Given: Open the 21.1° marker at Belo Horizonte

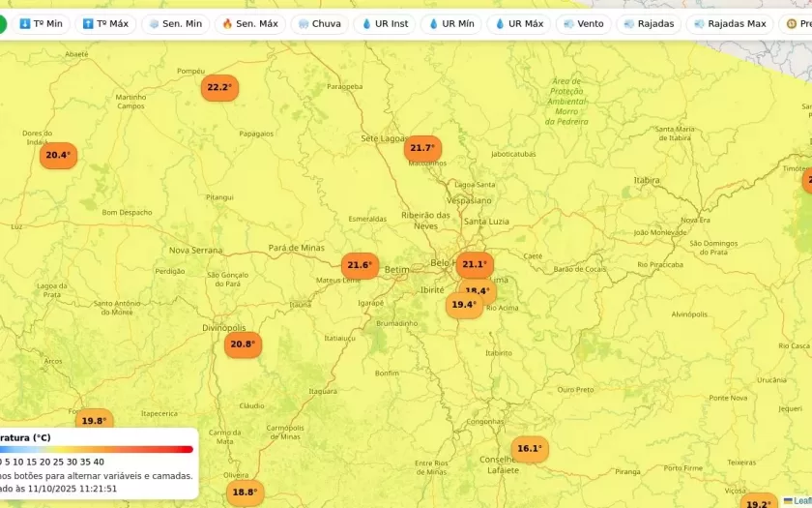Looking at the screenshot, I should click(475, 264).
